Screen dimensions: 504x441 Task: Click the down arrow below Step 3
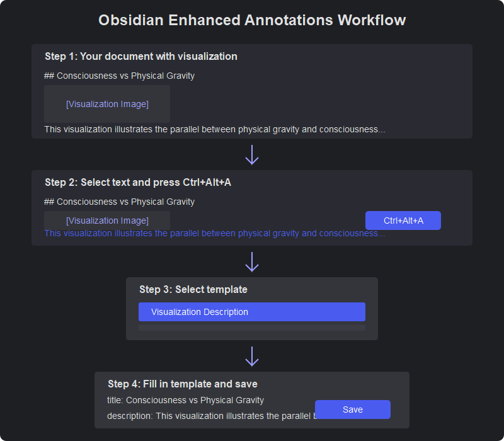coord(252,357)
